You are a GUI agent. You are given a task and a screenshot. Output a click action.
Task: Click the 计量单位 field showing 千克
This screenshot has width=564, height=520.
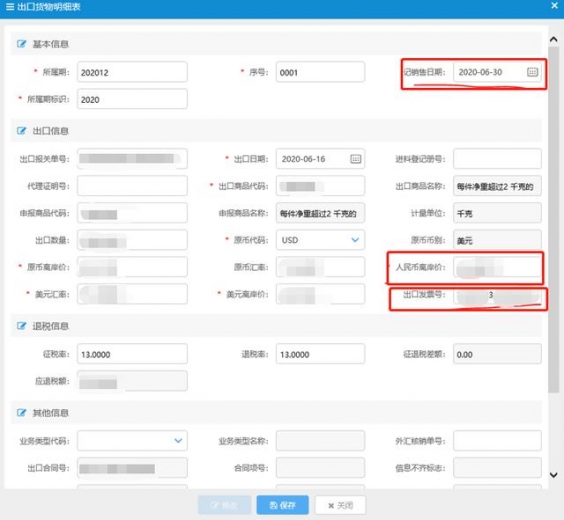[x=497, y=213]
